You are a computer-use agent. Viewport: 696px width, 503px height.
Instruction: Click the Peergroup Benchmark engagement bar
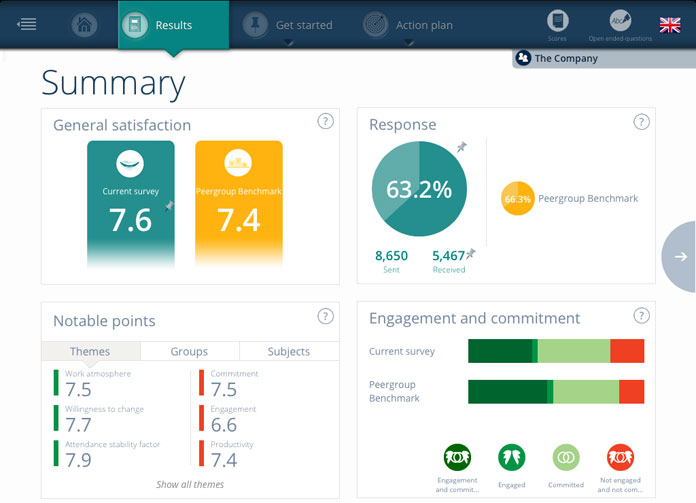[556, 392]
